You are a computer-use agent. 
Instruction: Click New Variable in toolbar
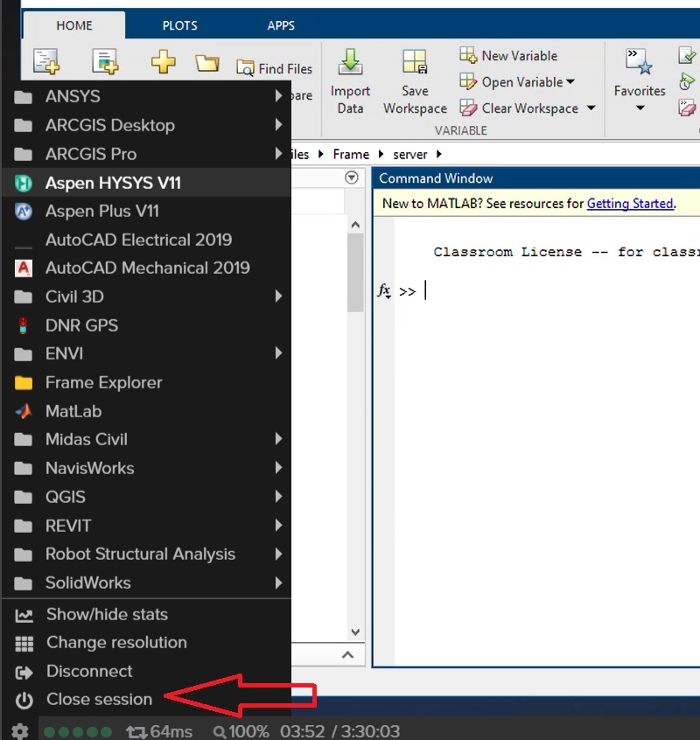[509, 56]
